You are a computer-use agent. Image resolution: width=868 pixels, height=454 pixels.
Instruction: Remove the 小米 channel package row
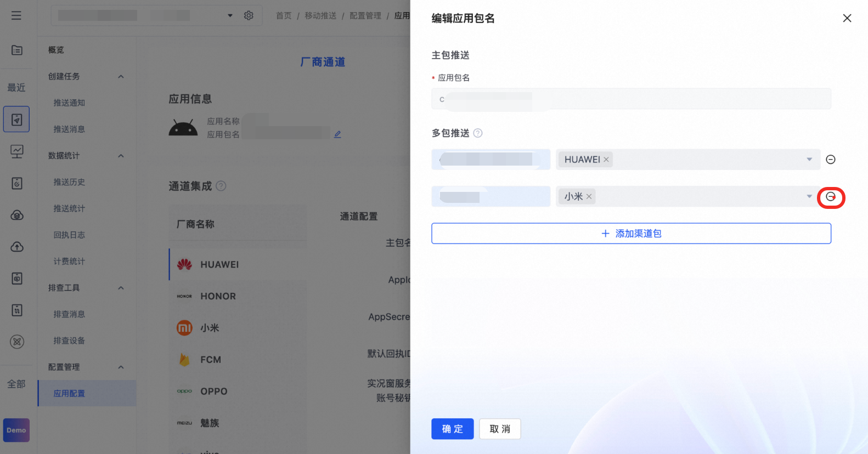click(831, 197)
